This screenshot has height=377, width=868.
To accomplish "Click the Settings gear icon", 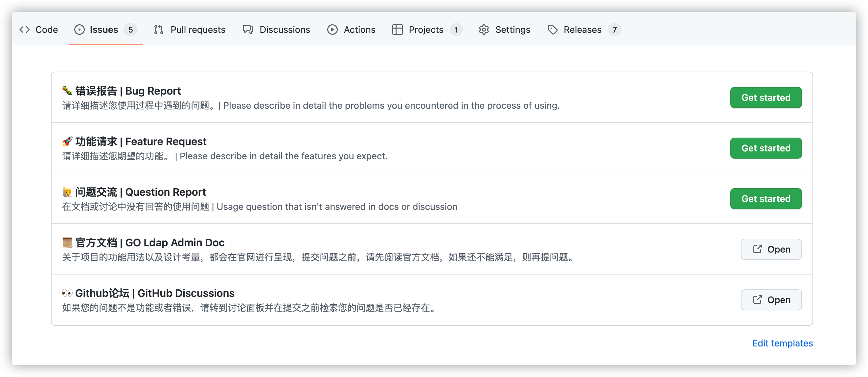I will tap(484, 30).
